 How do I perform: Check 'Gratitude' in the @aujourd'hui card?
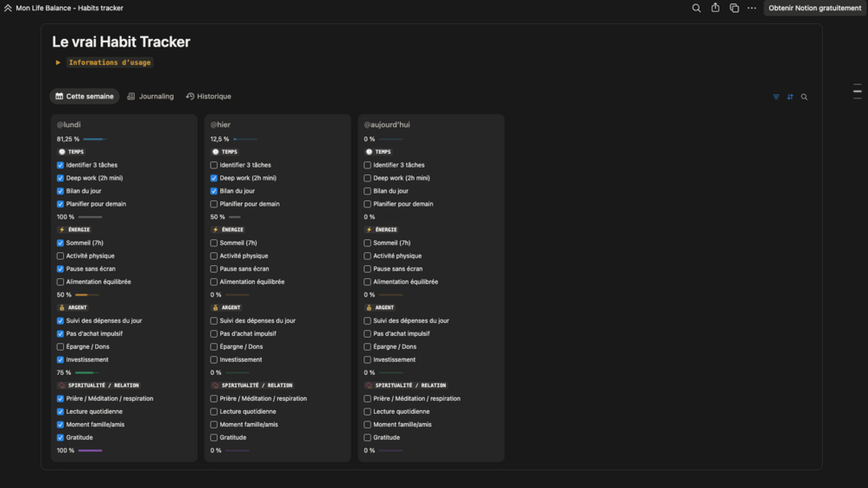(x=368, y=438)
